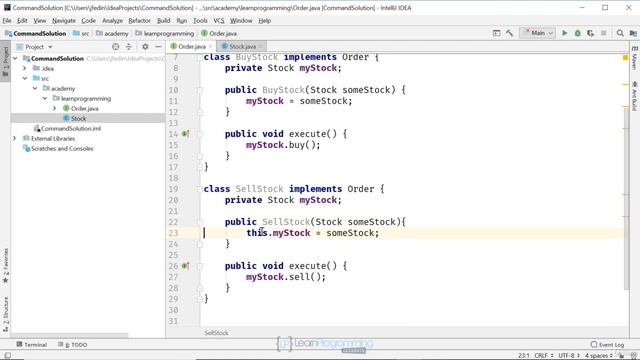Collapse all in Project panel header
The image size is (640, 360).
(129, 47)
